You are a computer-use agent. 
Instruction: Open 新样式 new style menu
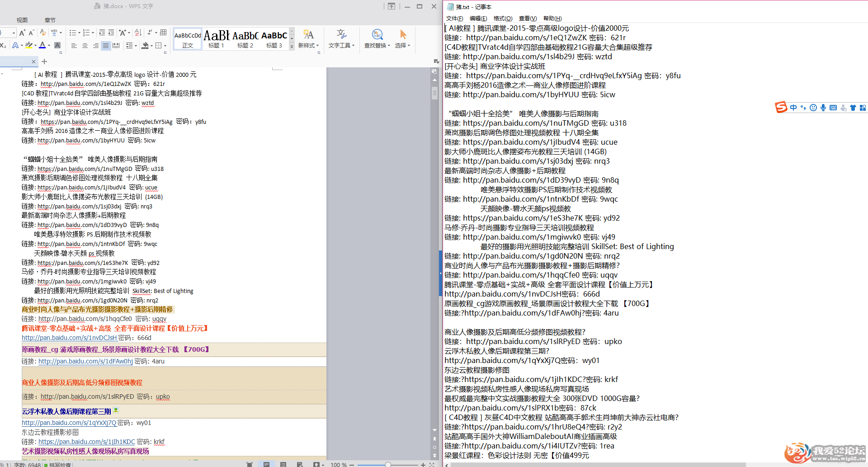(308, 39)
